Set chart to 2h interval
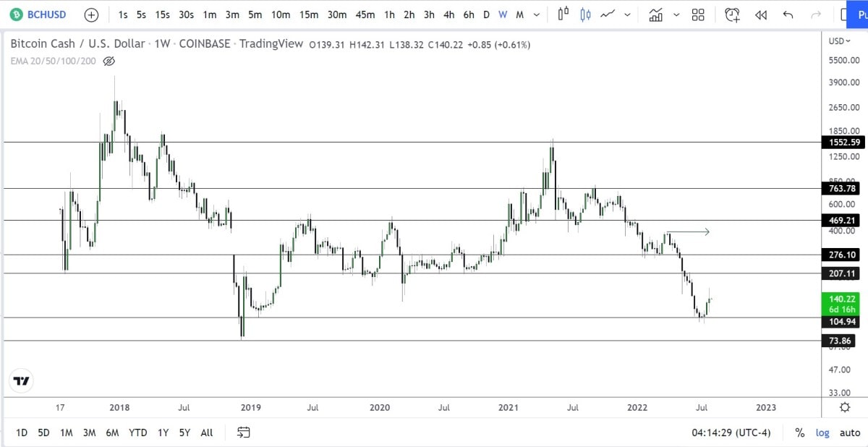Viewport: 868px width, 447px height. coord(409,14)
